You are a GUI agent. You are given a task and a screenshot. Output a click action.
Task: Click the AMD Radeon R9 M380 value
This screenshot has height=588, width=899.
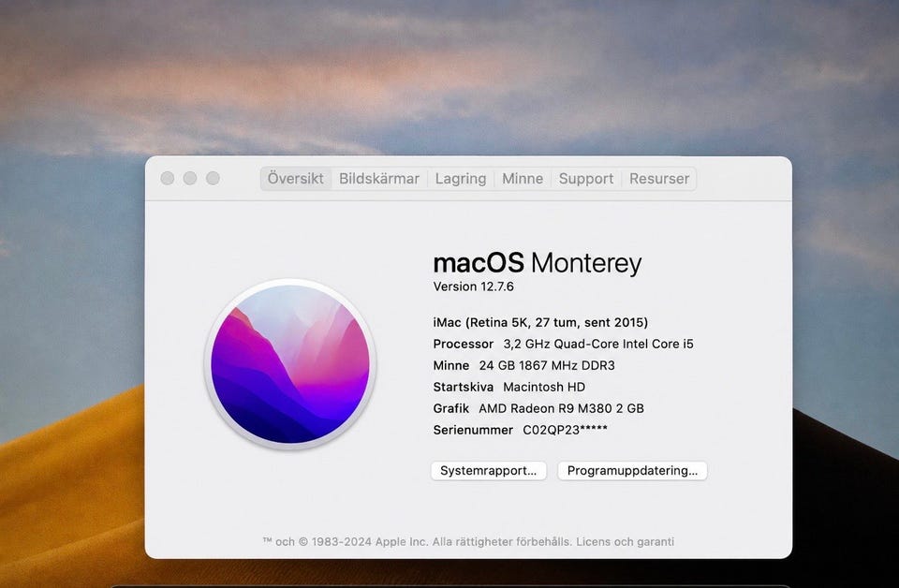click(x=561, y=408)
